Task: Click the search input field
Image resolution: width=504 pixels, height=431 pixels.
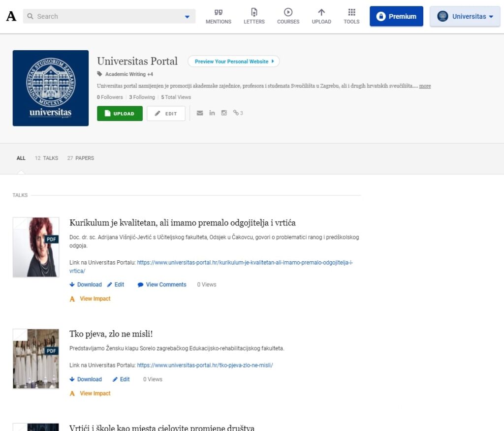Action: coord(98,16)
